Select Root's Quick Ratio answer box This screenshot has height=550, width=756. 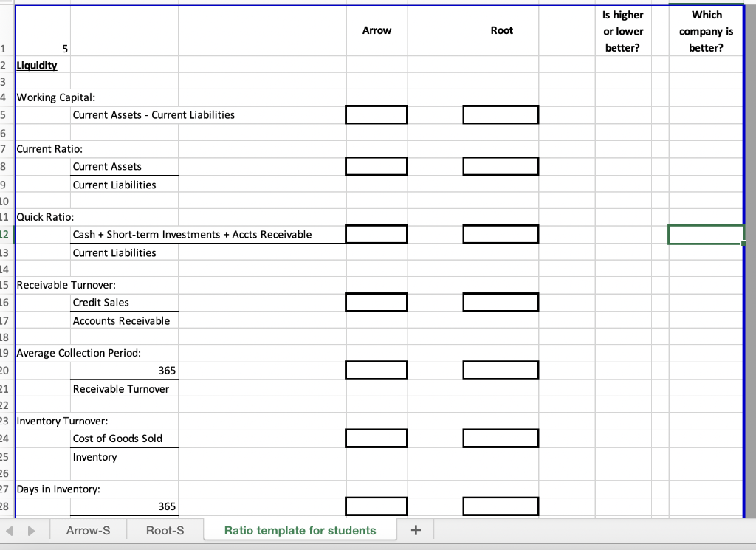(501, 234)
